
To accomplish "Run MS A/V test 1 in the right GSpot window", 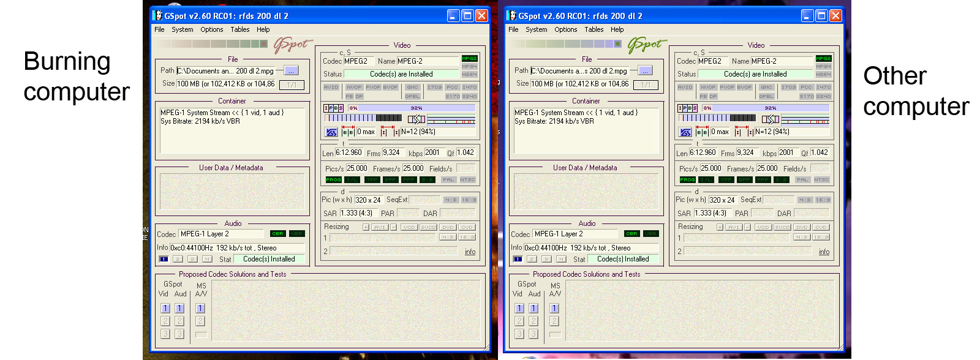I will click(x=554, y=309).
